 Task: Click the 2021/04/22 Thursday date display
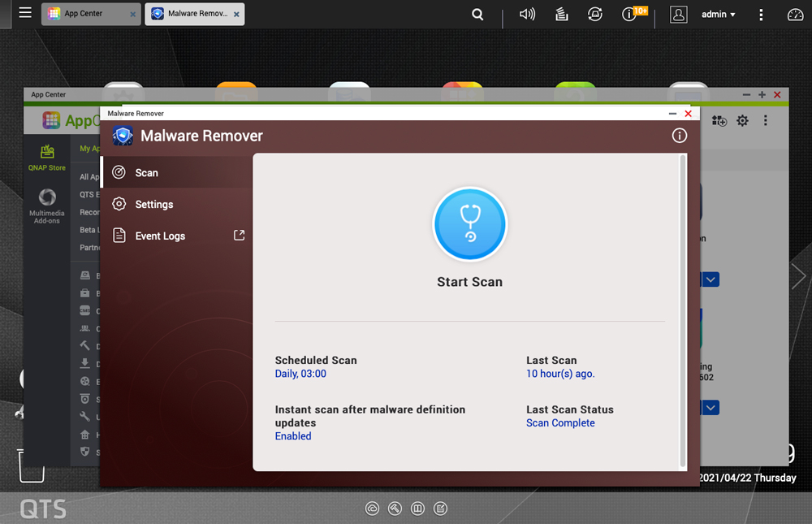(747, 478)
